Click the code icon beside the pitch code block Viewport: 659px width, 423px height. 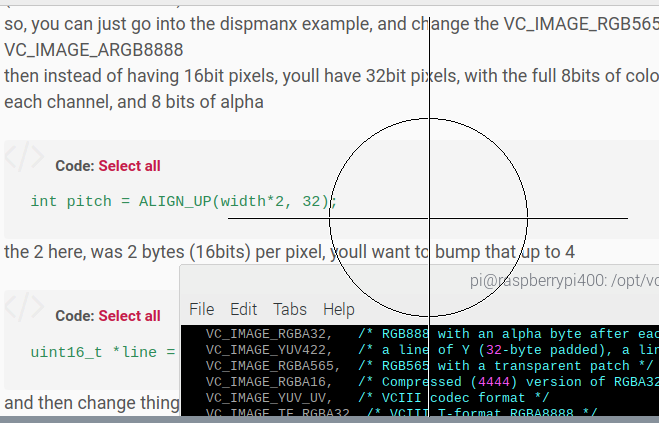click(24, 157)
